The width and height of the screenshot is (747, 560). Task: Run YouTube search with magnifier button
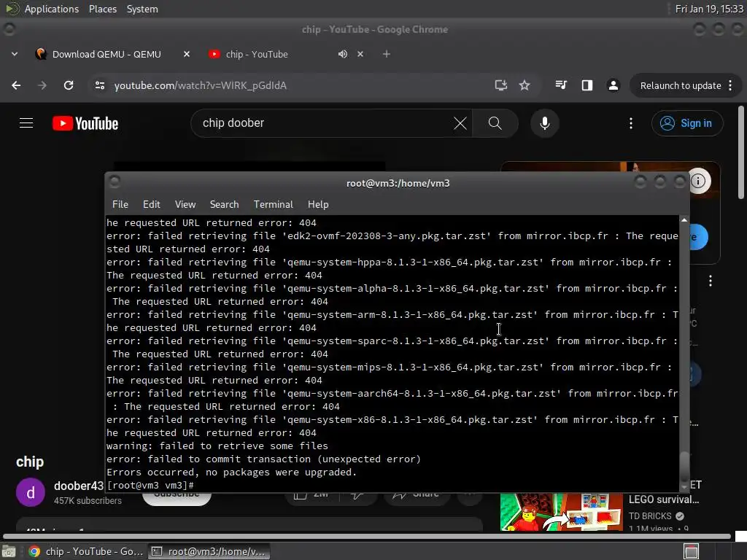(495, 123)
